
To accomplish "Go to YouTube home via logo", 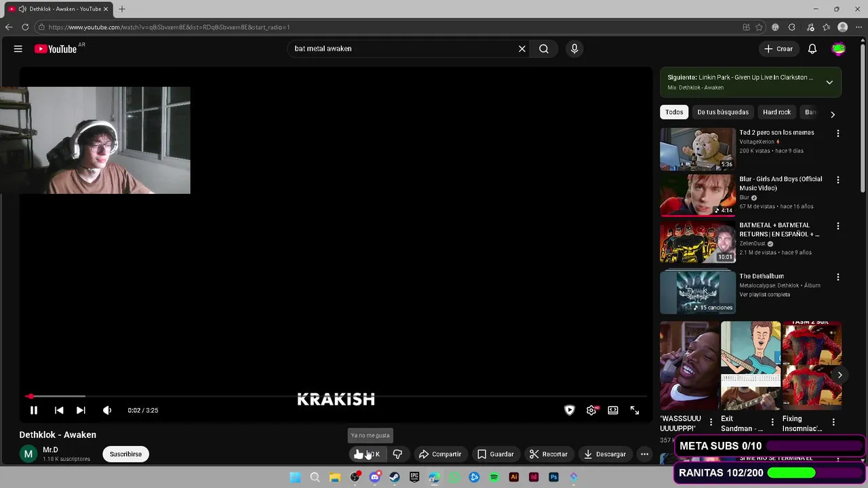I will click(56, 49).
